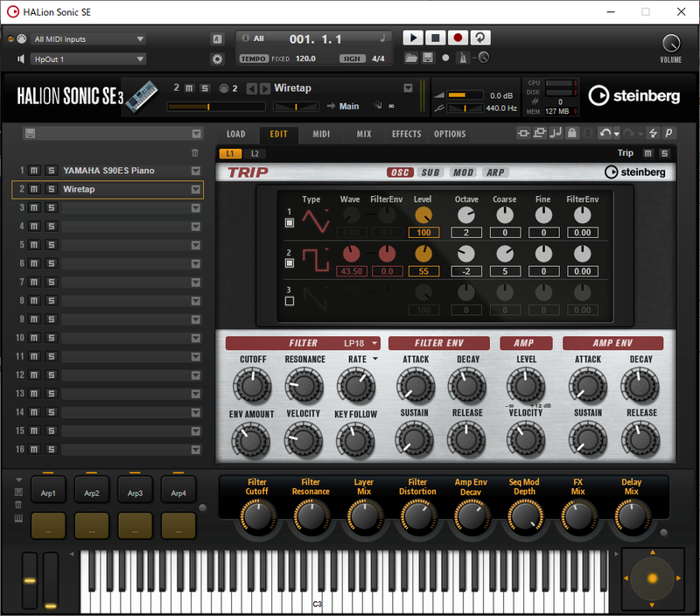Screen dimensions: 700x616
Task: Open HpOut 1 output dropdown
Action: 88,59
